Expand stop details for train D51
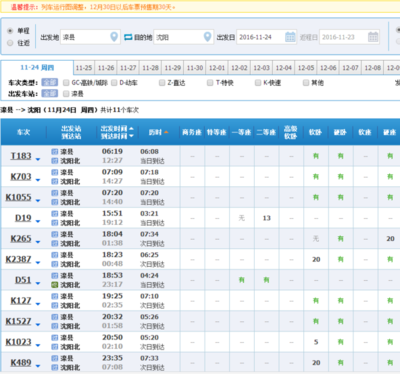Screen dimensions: 400x374 (x=38, y=284)
